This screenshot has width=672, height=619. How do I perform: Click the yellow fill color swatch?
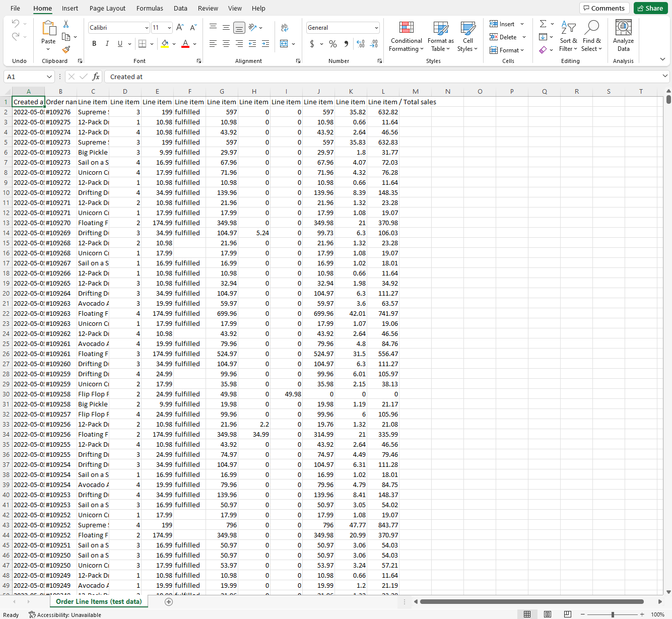click(165, 44)
